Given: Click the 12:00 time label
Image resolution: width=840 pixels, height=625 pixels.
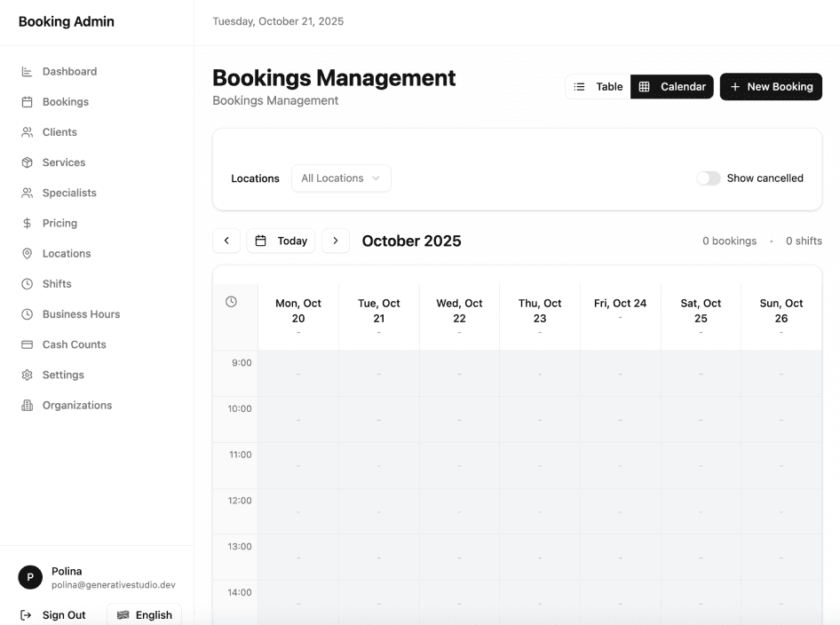Looking at the screenshot, I should click(240, 501).
